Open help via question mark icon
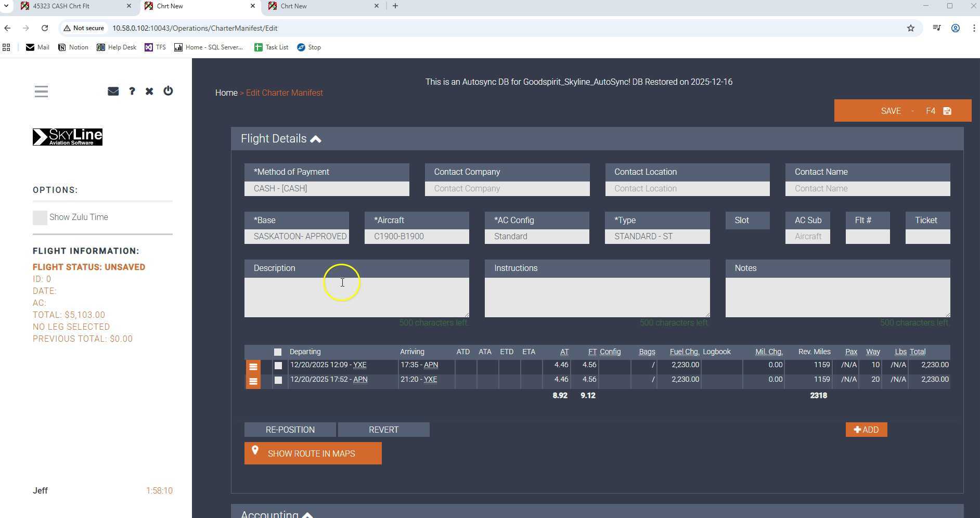 coord(132,92)
